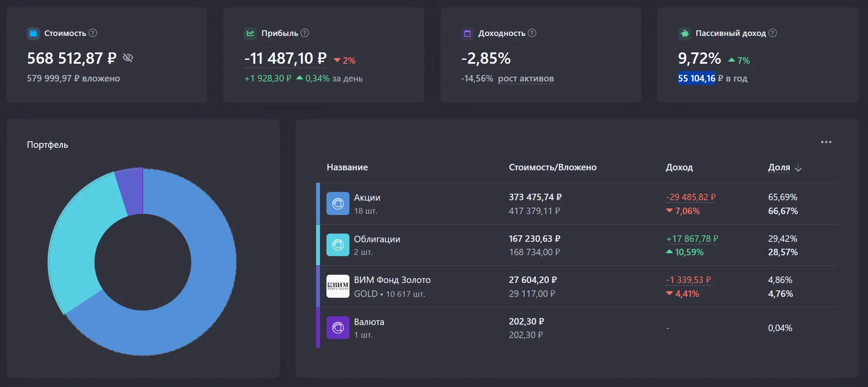The image size is (868, 387).
Task: Click the purple calendar icon beside Доходность
Action: (x=467, y=33)
